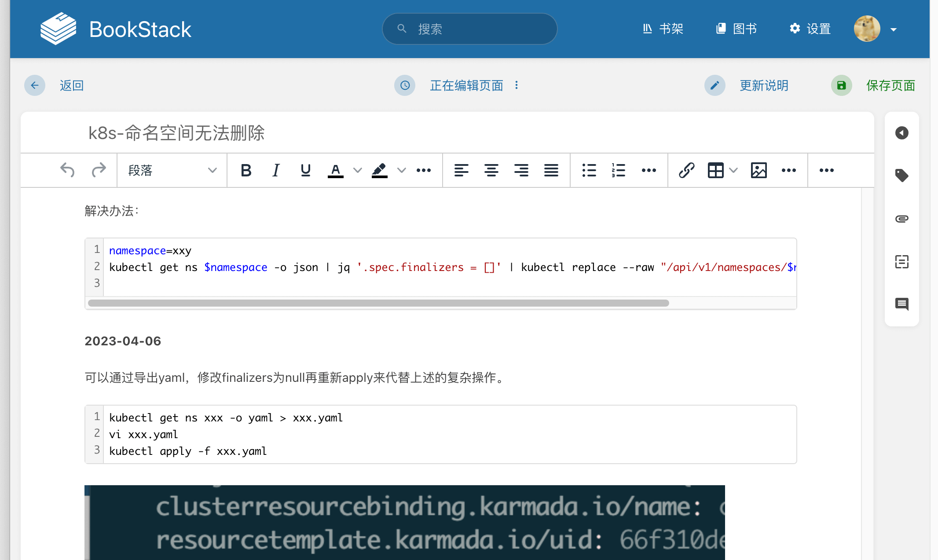Expand the insert table dropdown
Screen dimensions: 938x560
733,170
